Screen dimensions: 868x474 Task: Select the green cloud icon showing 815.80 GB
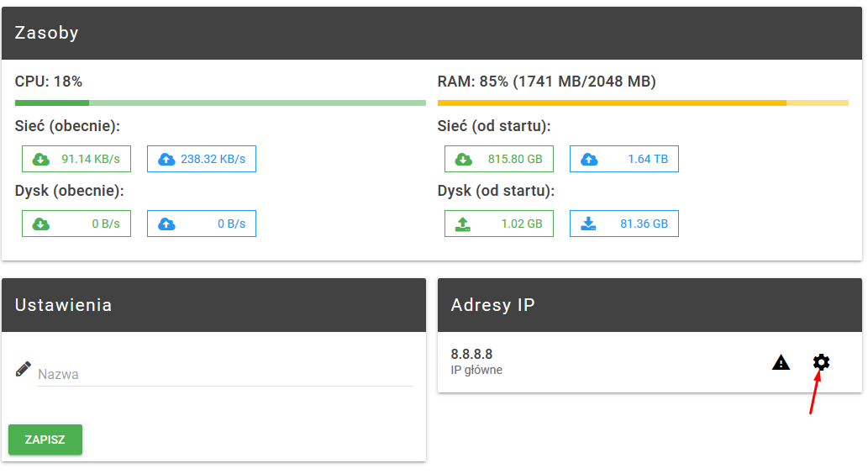(463, 159)
